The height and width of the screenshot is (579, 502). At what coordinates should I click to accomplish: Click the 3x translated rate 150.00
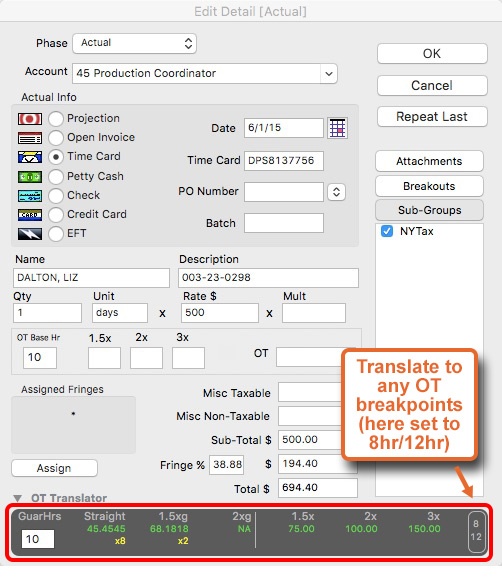(x=424, y=529)
